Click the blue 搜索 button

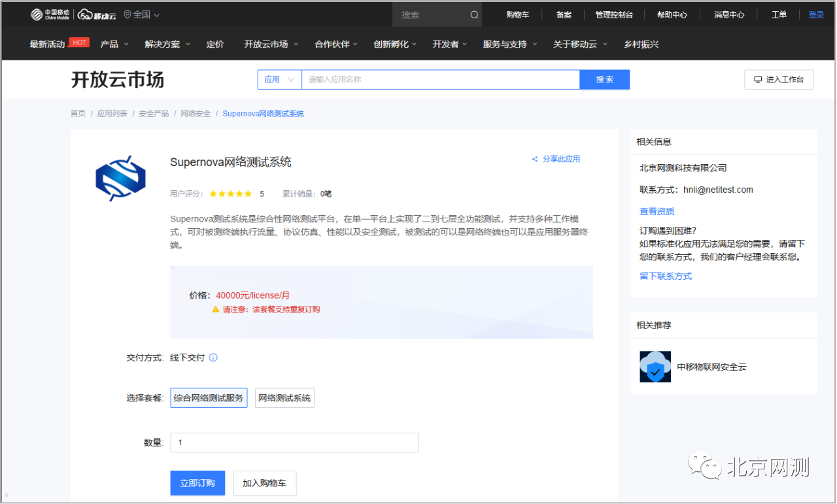605,79
